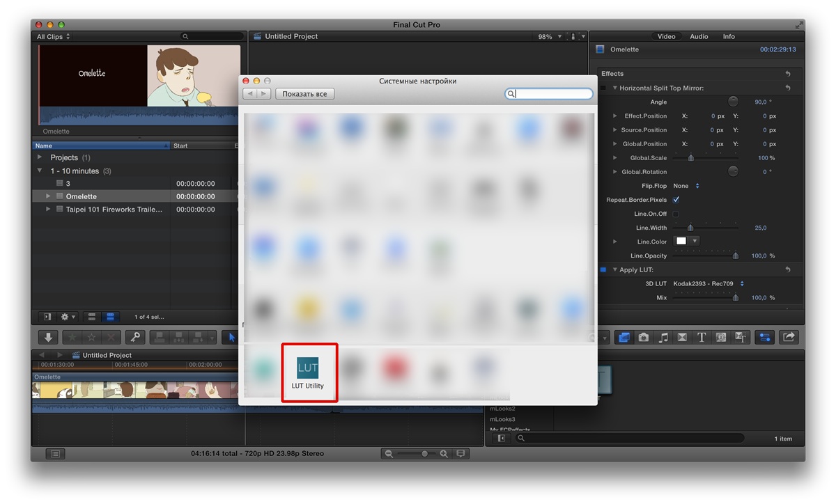Select mLooks2 effects category

coord(502,409)
